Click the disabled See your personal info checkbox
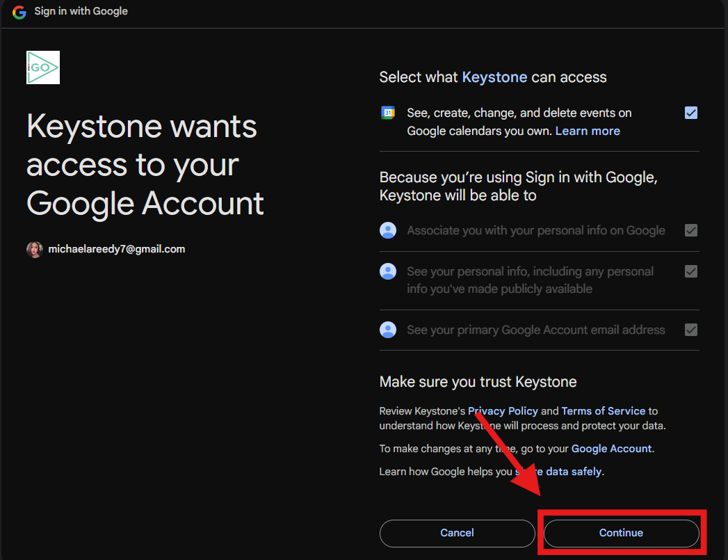 [x=691, y=271]
